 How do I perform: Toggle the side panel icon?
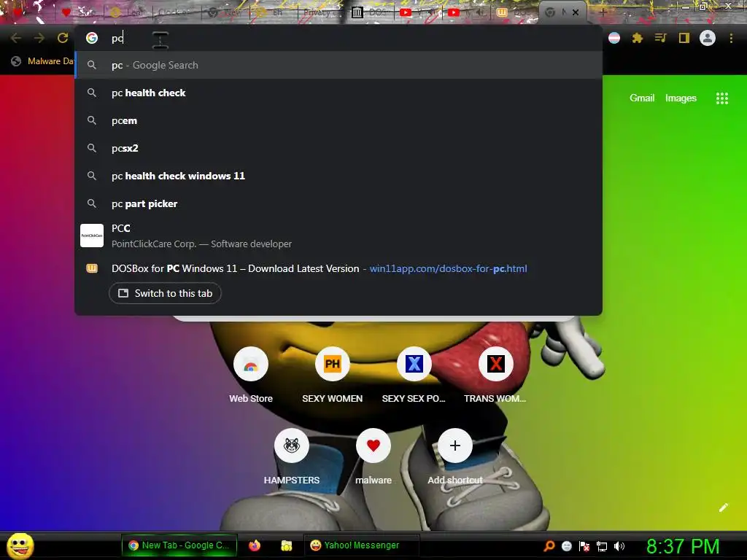pyautogui.click(x=684, y=38)
